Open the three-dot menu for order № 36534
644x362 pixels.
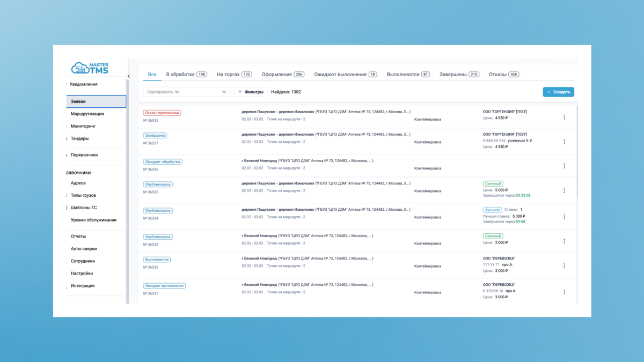[x=564, y=217]
